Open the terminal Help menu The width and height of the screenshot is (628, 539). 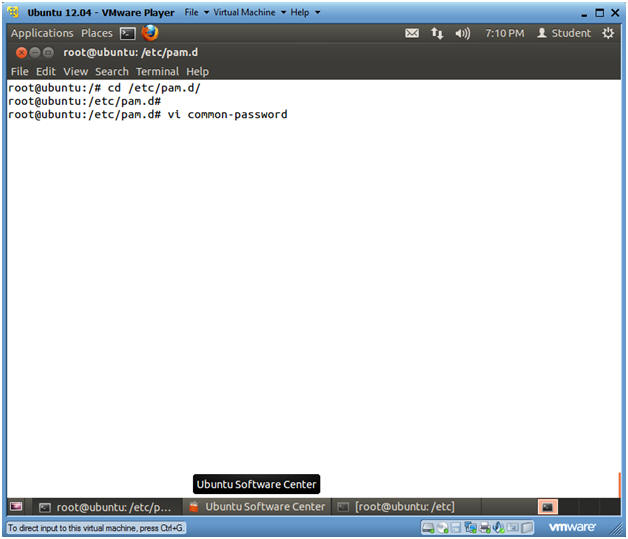[x=197, y=72]
